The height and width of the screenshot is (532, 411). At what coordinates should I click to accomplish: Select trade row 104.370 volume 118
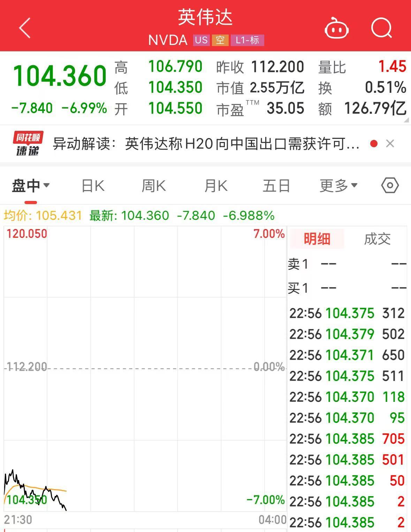click(347, 397)
